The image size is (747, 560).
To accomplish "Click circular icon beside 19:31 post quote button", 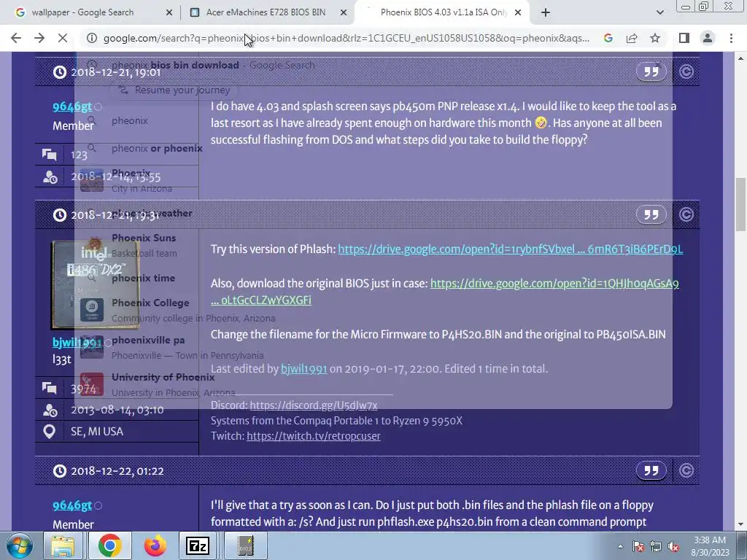I will click(686, 215).
